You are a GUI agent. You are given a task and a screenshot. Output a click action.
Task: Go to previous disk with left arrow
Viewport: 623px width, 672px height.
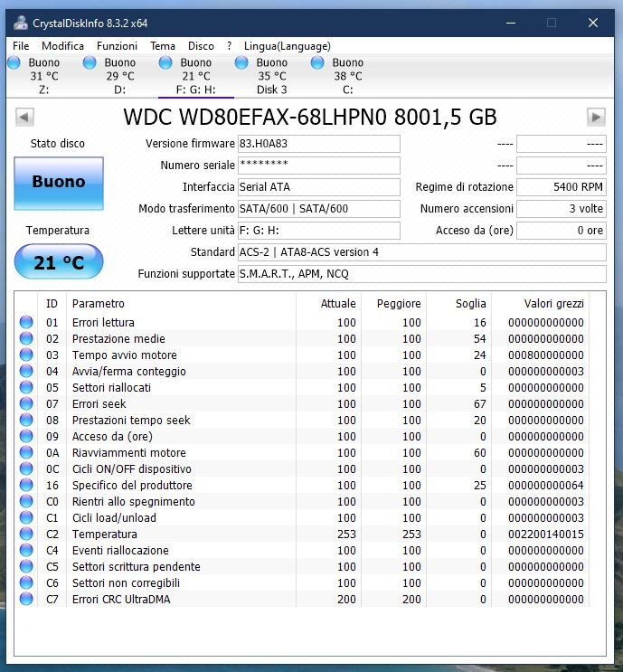[x=24, y=117]
